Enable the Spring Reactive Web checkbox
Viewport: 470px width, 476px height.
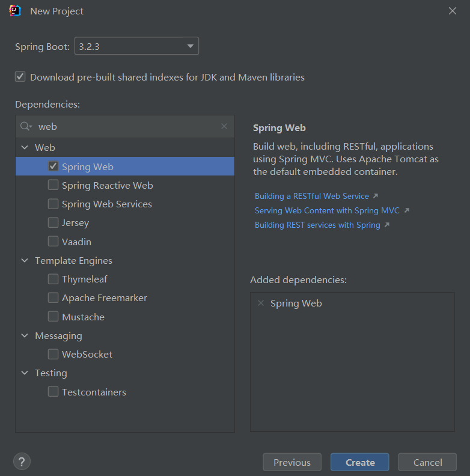pyautogui.click(x=53, y=185)
